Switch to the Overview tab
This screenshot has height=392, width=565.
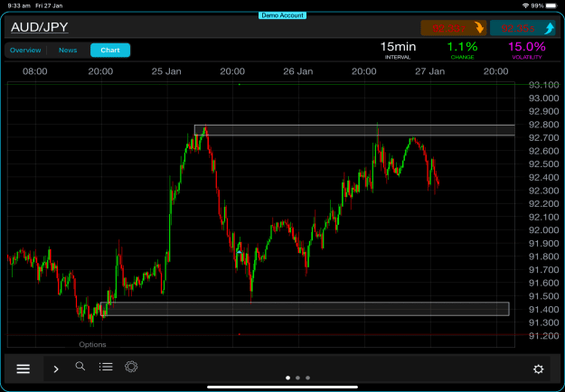(25, 50)
